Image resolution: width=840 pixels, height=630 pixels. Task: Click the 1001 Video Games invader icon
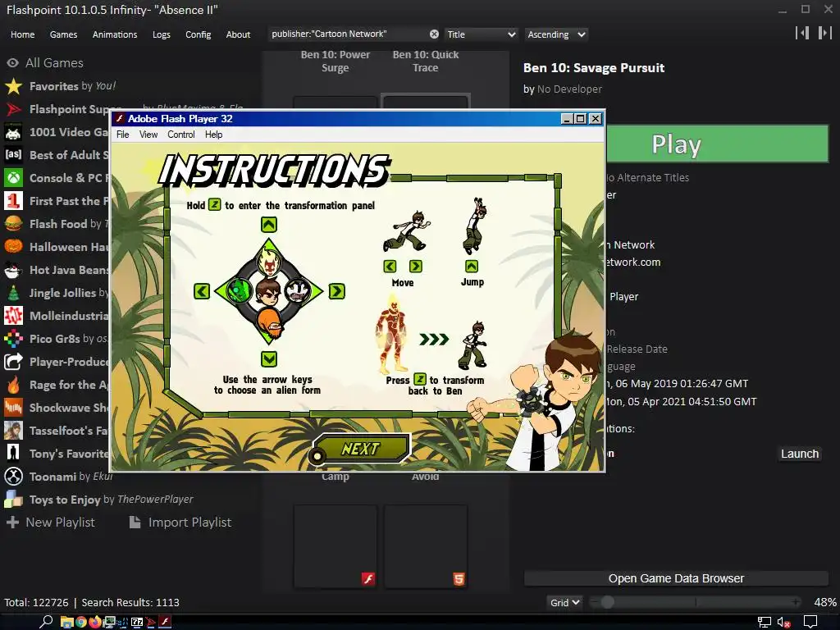pos(13,132)
